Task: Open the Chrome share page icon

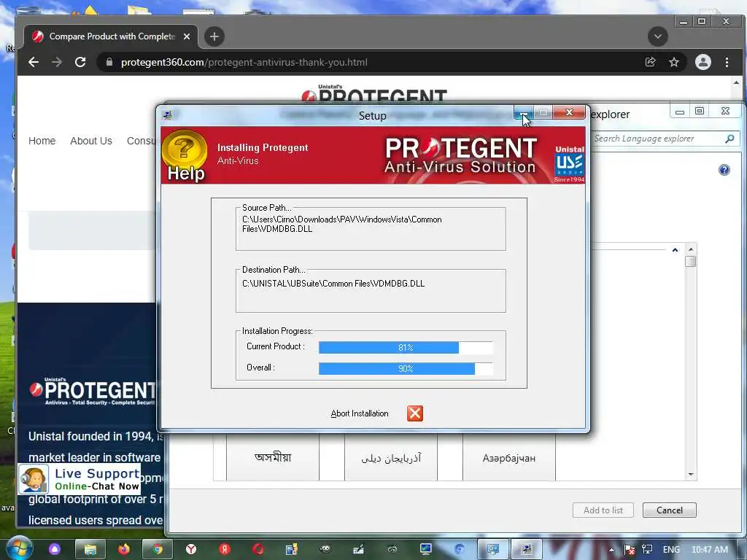Action: 650,62
